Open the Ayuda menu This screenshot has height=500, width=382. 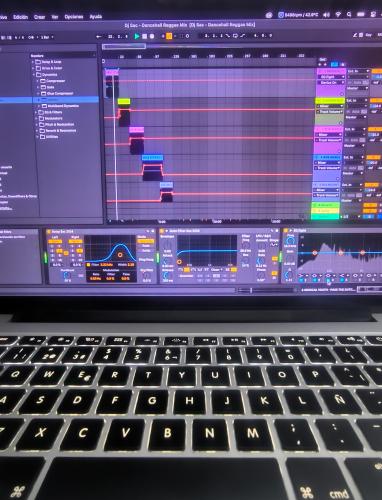point(96,16)
